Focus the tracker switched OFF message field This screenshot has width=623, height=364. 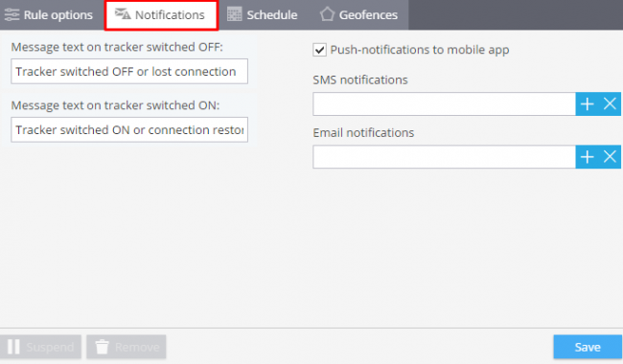(129, 72)
